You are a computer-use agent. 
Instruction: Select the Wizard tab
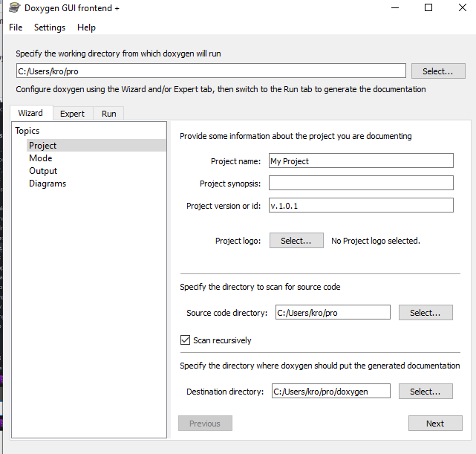point(30,113)
